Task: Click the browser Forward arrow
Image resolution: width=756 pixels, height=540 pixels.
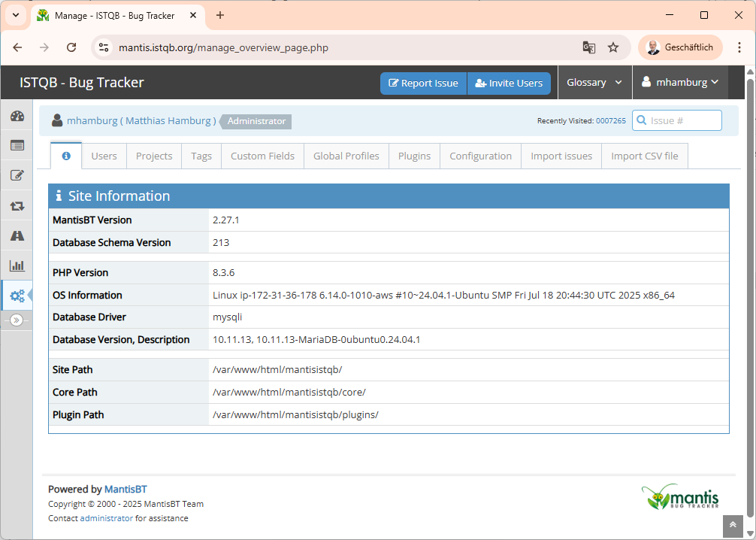Action: [44, 47]
